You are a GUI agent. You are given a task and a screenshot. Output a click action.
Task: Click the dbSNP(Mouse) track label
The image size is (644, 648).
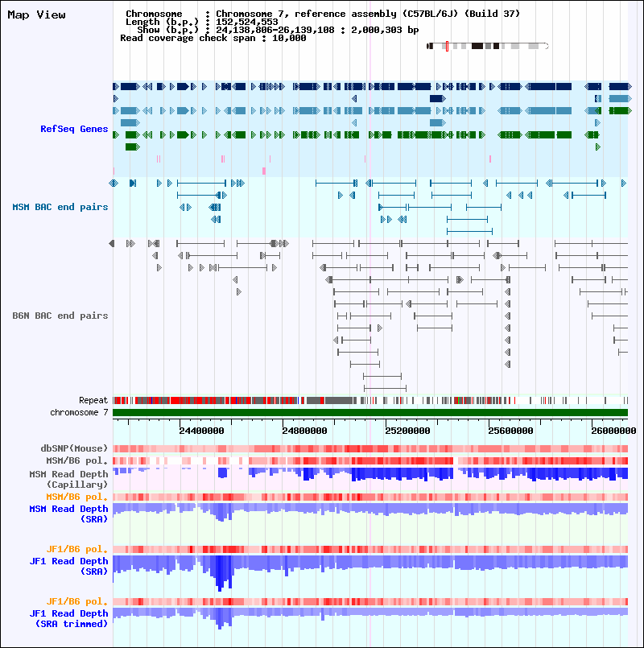pos(74,448)
